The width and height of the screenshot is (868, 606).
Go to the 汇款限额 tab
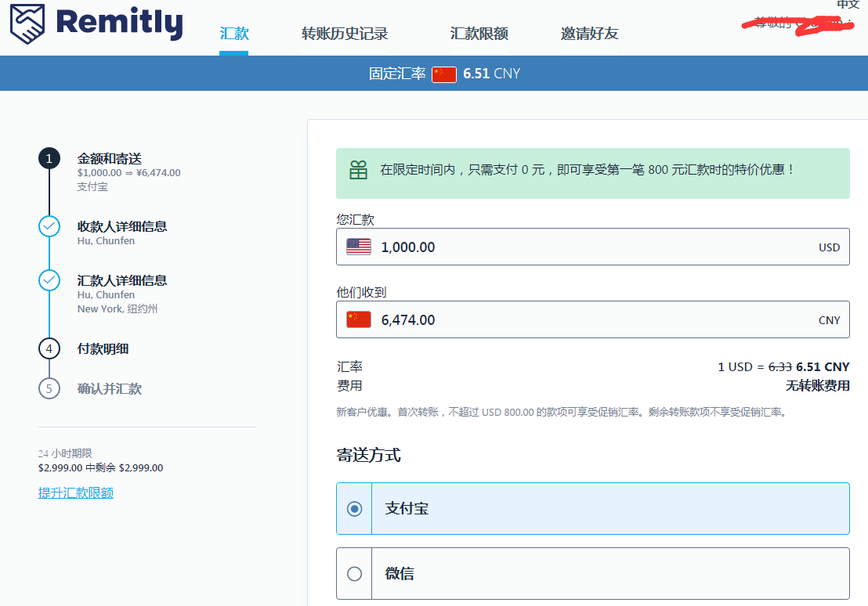[x=479, y=34]
